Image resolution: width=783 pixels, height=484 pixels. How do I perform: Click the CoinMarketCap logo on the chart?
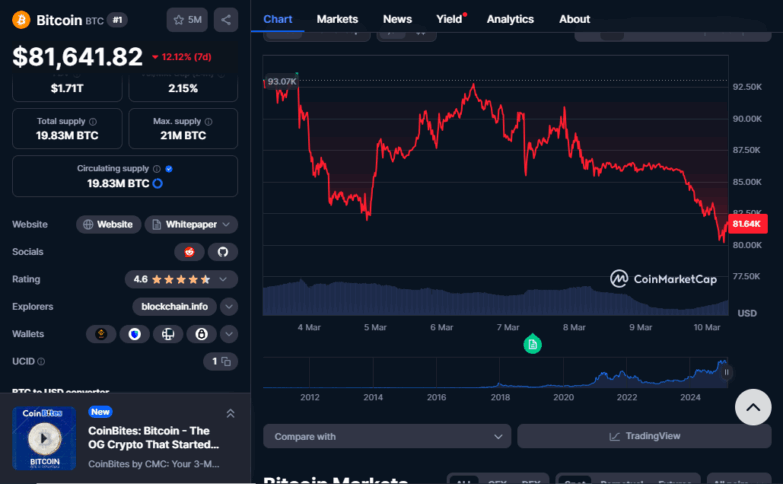pyautogui.click(x=663, y=279)
